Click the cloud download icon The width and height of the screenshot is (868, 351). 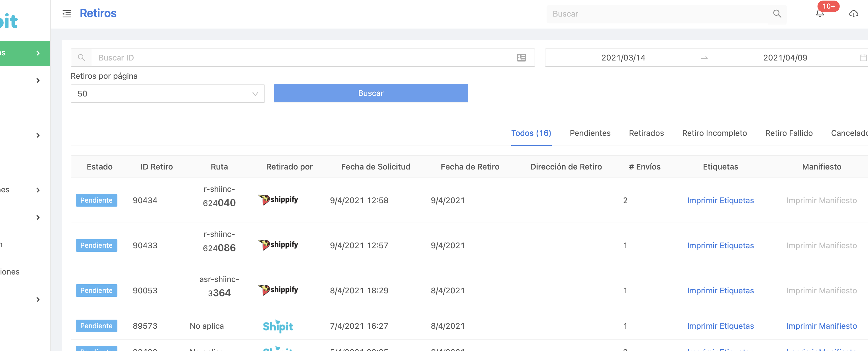[x=853, y=14]
